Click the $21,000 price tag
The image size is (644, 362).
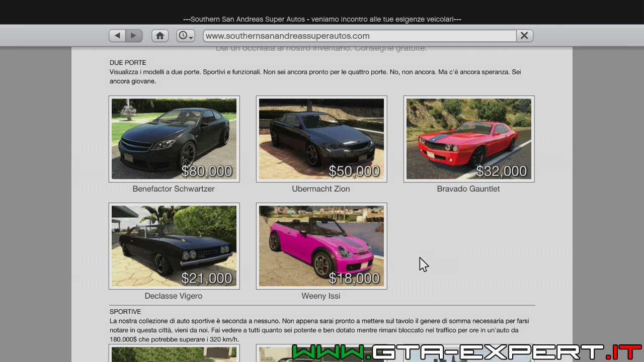point(207,279)
